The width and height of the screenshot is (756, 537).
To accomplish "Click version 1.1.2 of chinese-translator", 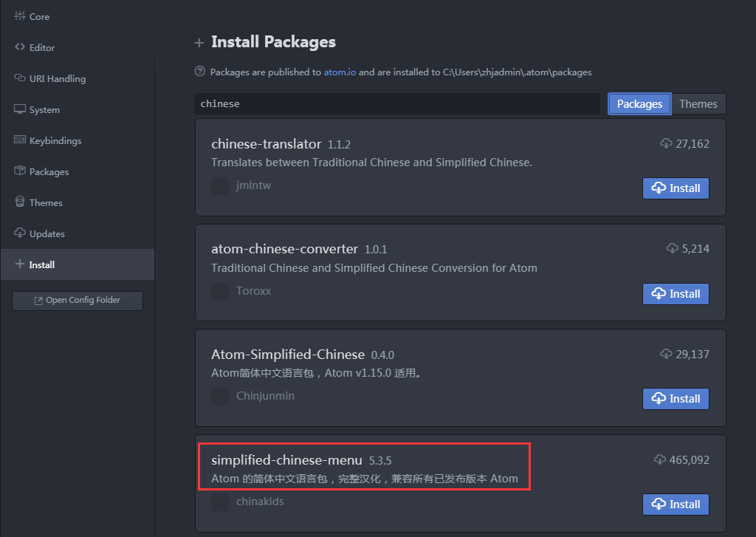I will 339,144.
